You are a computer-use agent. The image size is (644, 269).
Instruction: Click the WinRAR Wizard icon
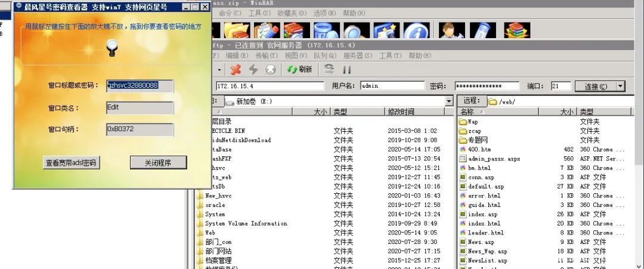tap(386, 31)
